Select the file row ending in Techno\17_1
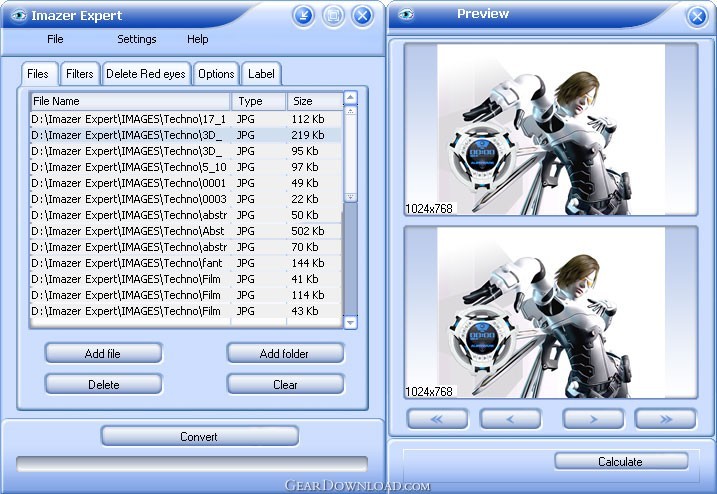Image resolution: width=717 pixels, height=494 pixels. click(186, 119)
